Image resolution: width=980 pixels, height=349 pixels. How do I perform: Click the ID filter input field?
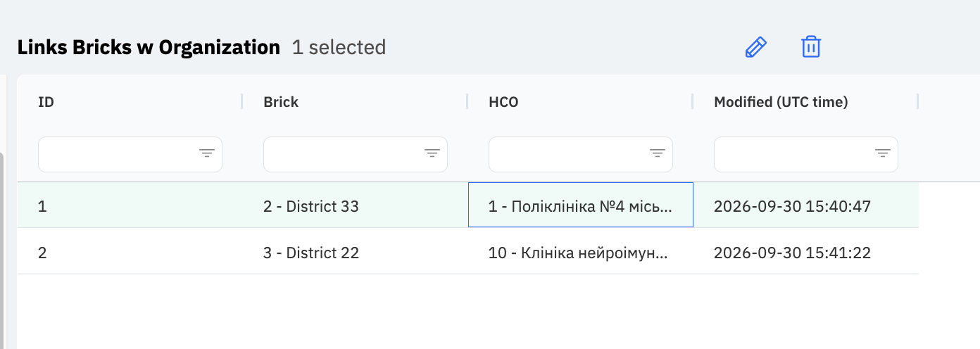130,154
